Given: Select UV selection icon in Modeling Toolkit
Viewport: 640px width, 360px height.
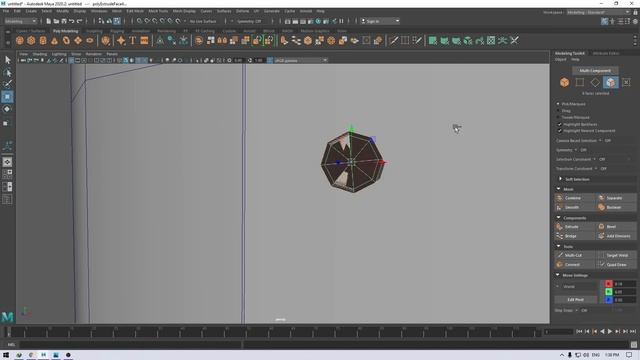Looking at the screenshot, I should click(x=627, y=82).
